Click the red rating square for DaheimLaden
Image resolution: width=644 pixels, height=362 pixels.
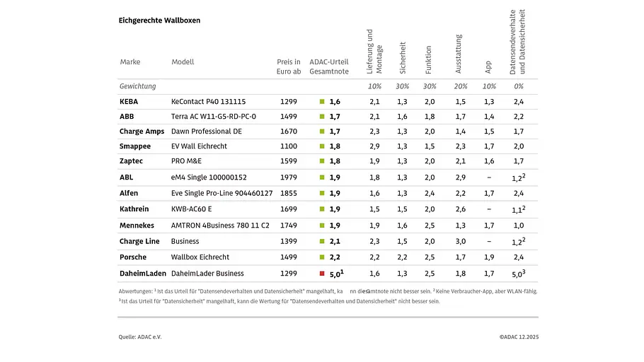tap(322, 274)
